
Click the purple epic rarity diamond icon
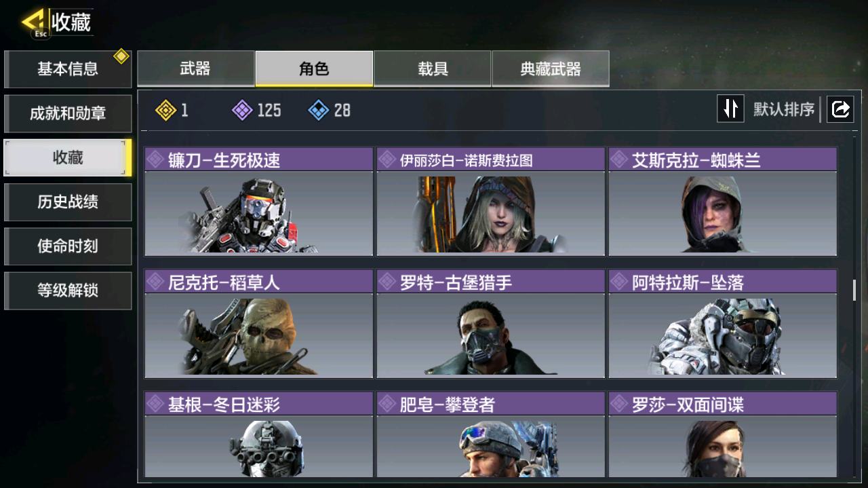tap(242, 110)
